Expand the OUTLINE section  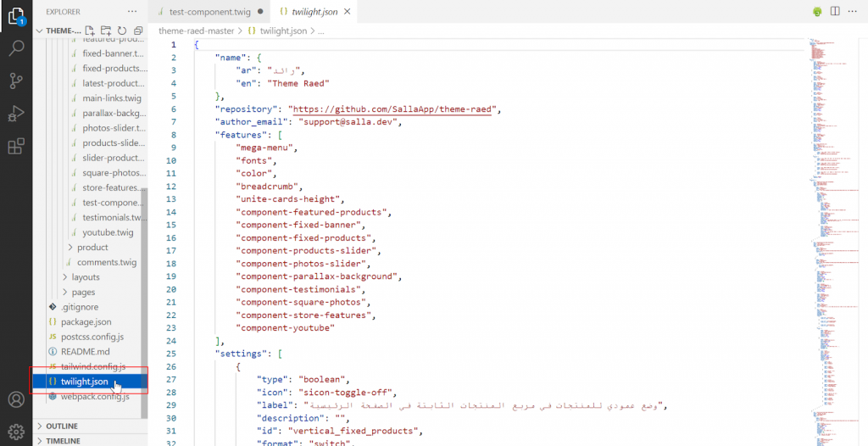(61, 426)
